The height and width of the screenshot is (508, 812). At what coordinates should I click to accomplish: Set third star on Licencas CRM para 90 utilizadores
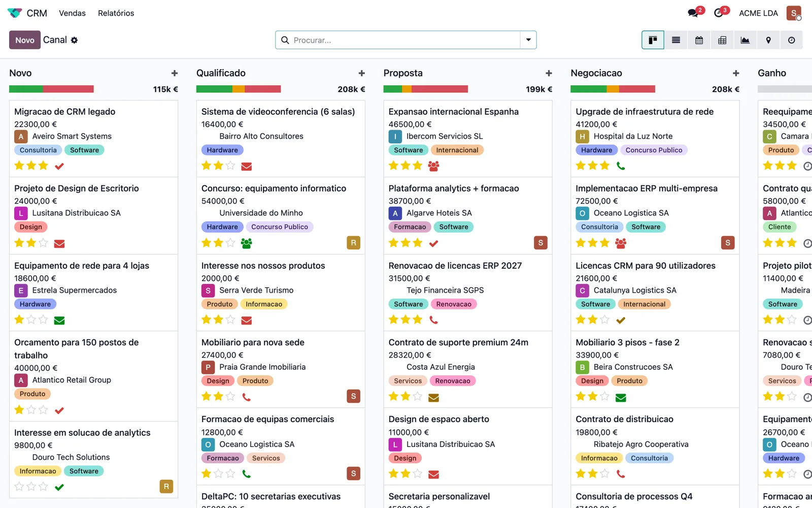coord(604,320)
